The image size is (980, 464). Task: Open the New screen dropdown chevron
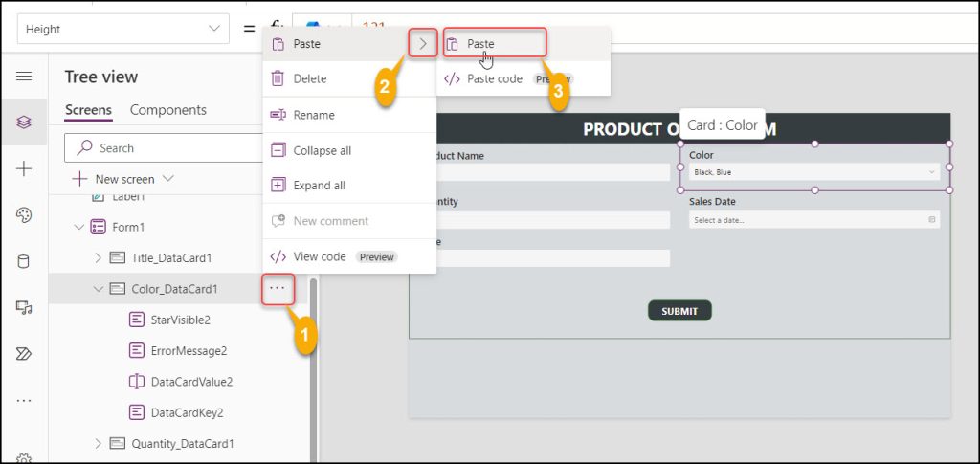tap(167, 179)
